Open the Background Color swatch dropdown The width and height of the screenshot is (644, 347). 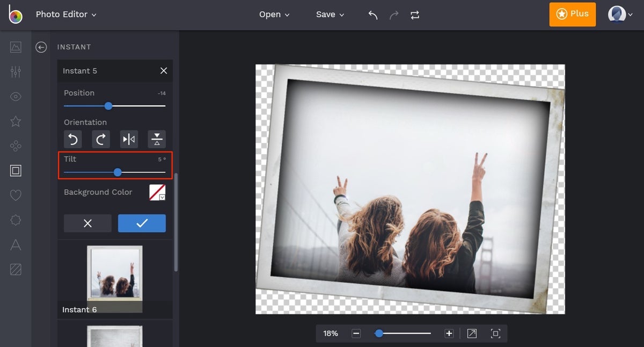coord(157,192)
